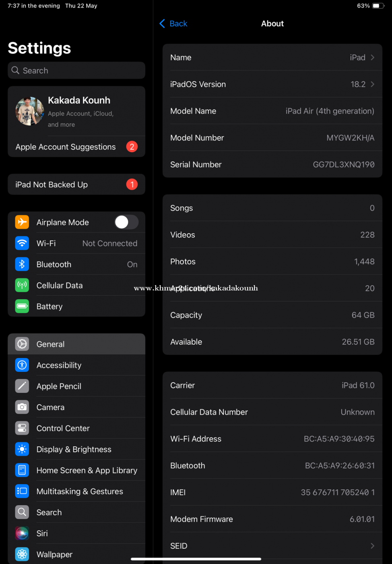Tap the Wallpaper flower icon
This screenshot has width=392, height=564.
(x=22, y=554)
